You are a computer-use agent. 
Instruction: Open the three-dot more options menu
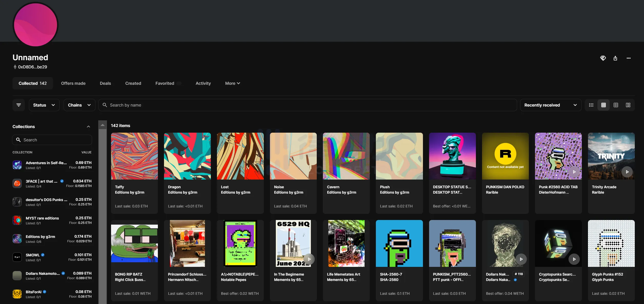(x=628, y=58)
